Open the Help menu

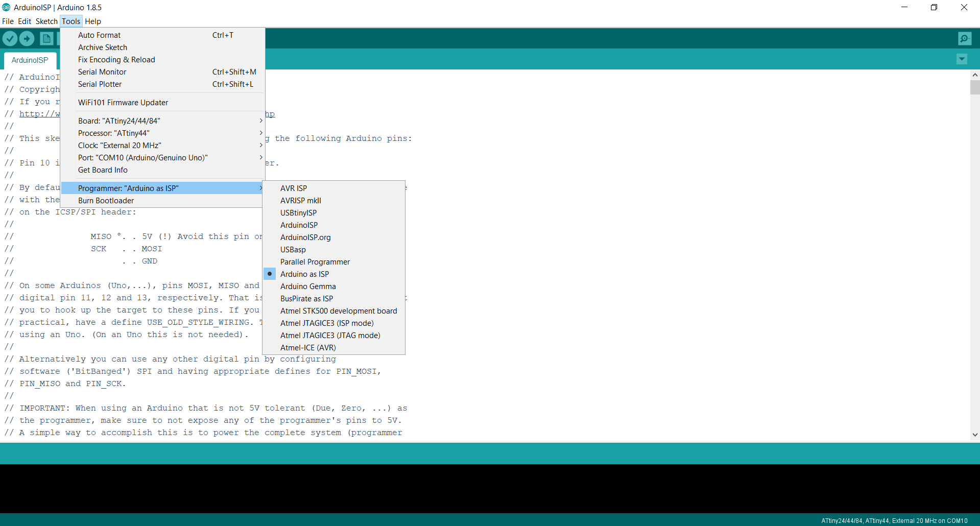(93, 21)
